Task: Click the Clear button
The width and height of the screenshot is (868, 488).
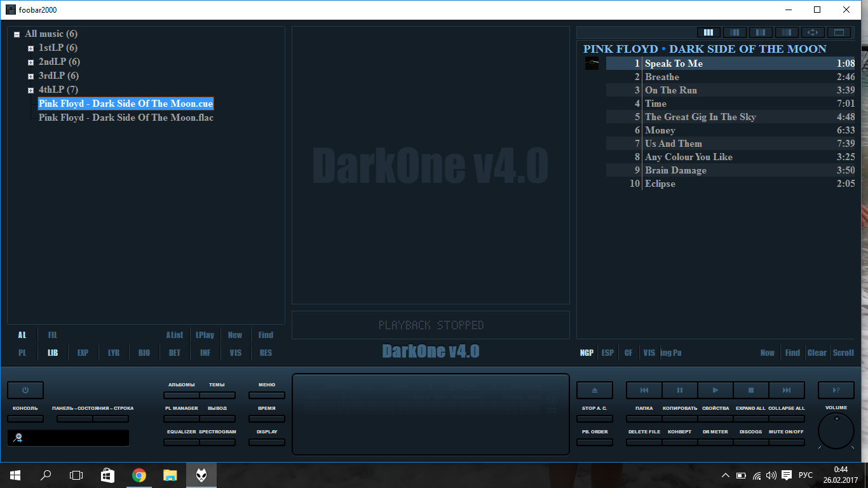Action: point(817,353)
